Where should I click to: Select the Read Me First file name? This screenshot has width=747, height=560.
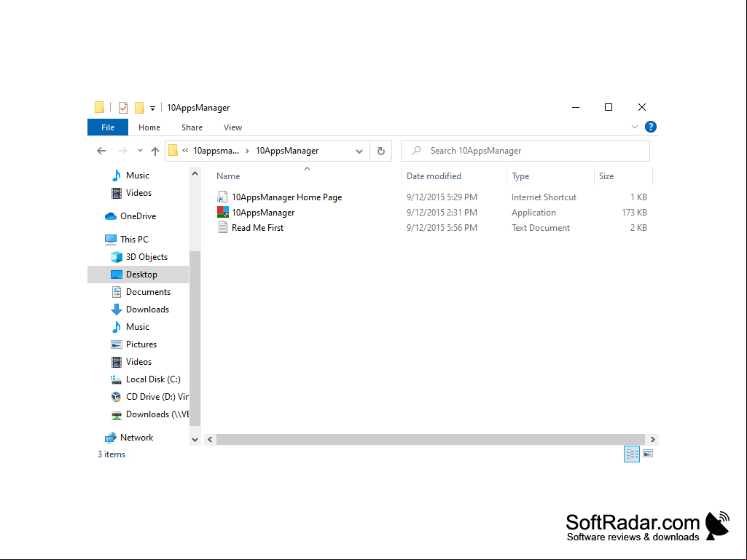(258, 228)
